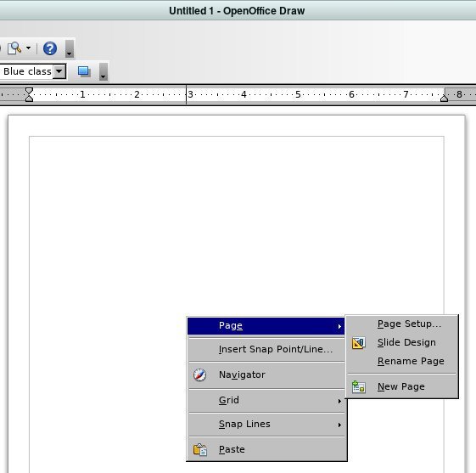The image size is (476, 473).
Task: Open the Navigator via its compass icon
Action: pyautogui.click(x=199, y=374)
